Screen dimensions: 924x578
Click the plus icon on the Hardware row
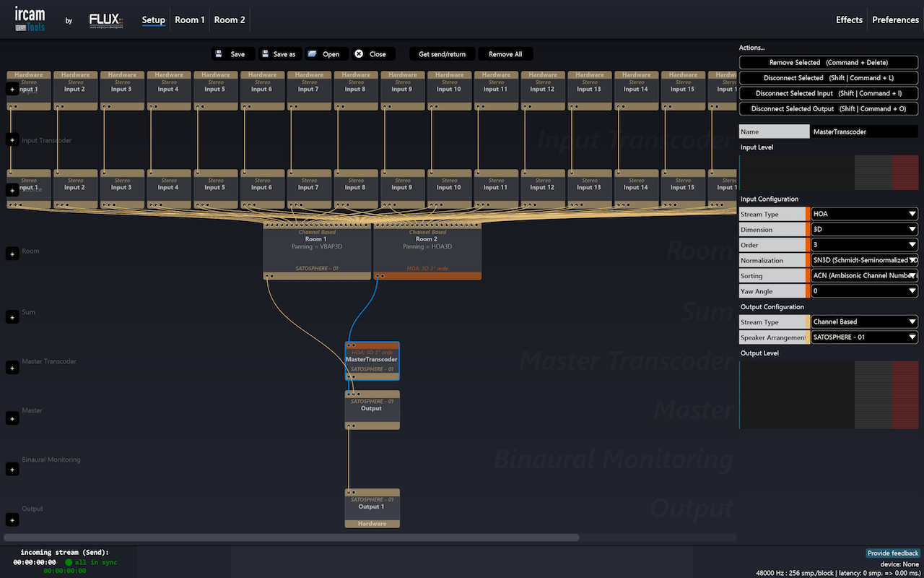(x=12, y=90)
